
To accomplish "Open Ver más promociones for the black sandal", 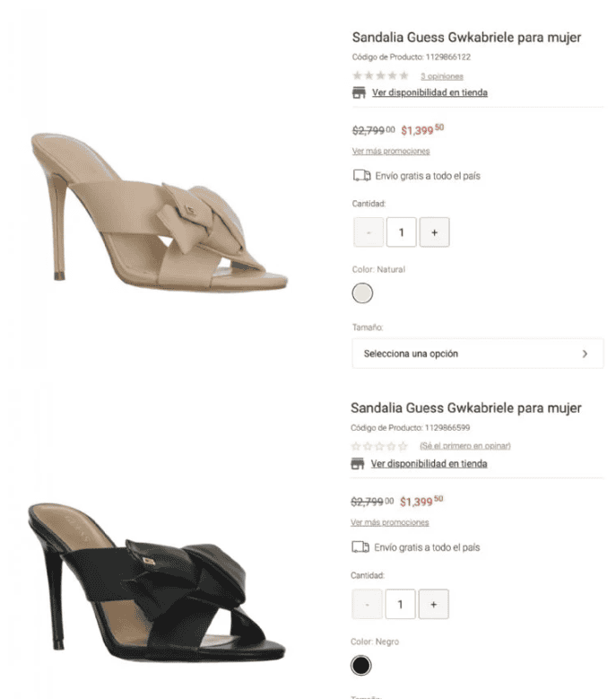I will point(390,522).
